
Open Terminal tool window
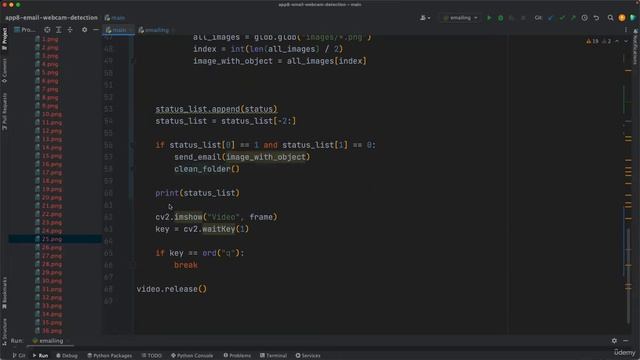click(273, 356)
